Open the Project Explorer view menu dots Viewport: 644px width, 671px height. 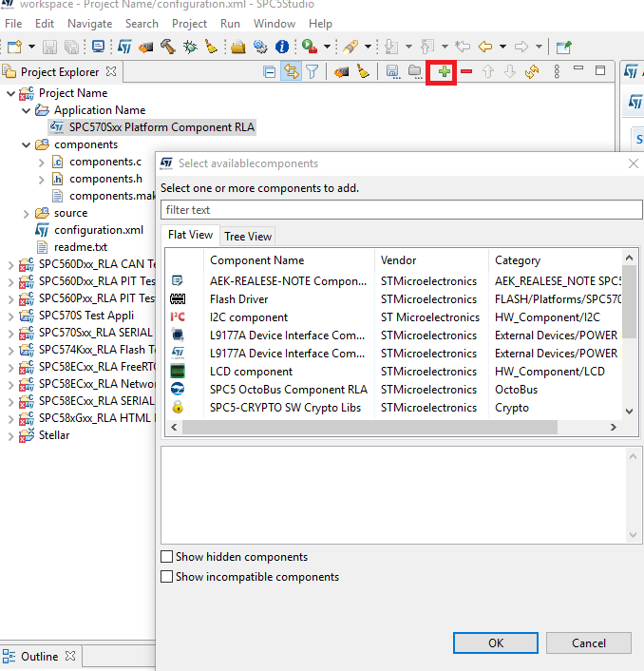coord(557,72)
